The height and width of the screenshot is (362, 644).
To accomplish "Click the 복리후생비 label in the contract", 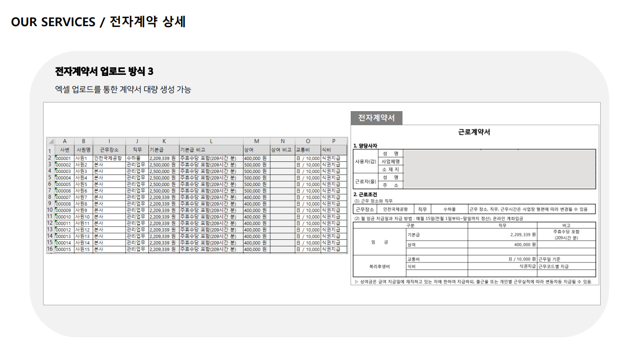I will (380, 266).
